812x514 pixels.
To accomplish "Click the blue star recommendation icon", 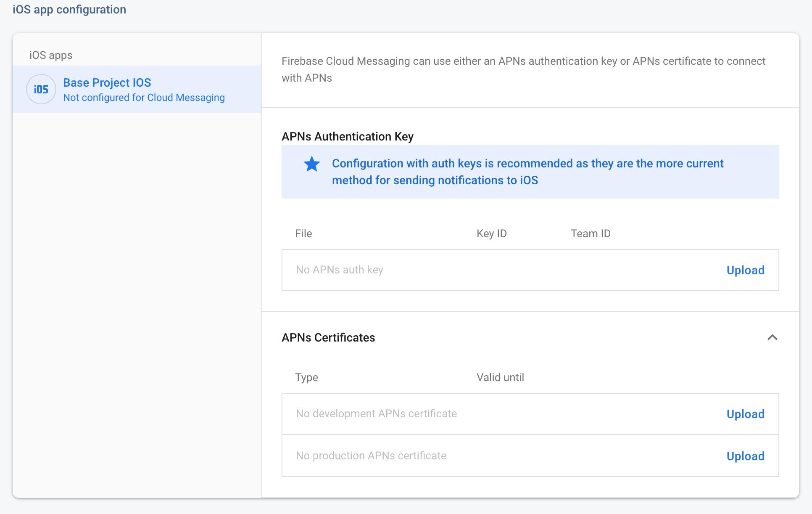I will tap(312, 164).
